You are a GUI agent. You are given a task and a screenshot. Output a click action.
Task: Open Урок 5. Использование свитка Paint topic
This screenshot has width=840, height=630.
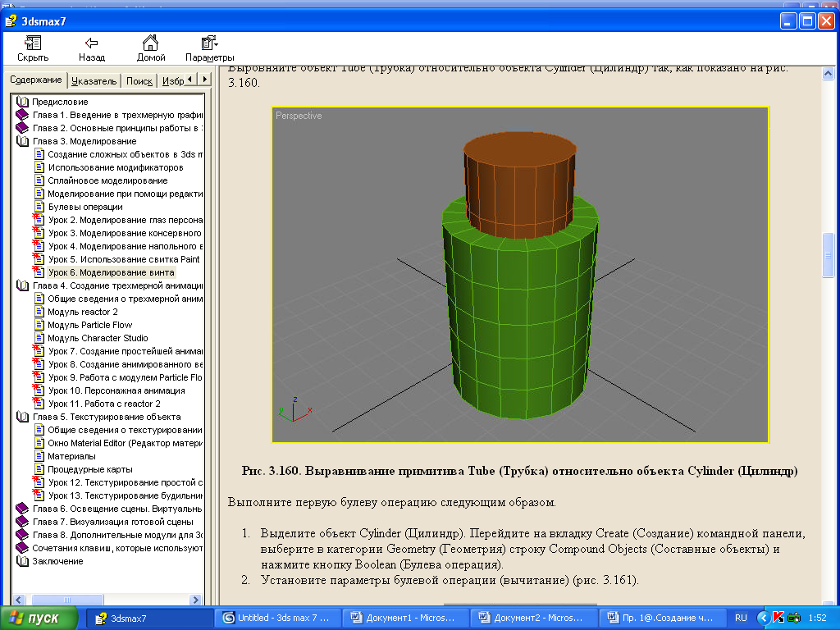point(124,259)
